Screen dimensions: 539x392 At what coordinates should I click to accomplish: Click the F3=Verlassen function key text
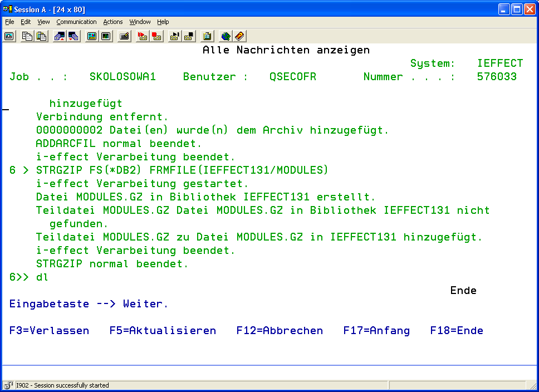click(x=49, y=331)
